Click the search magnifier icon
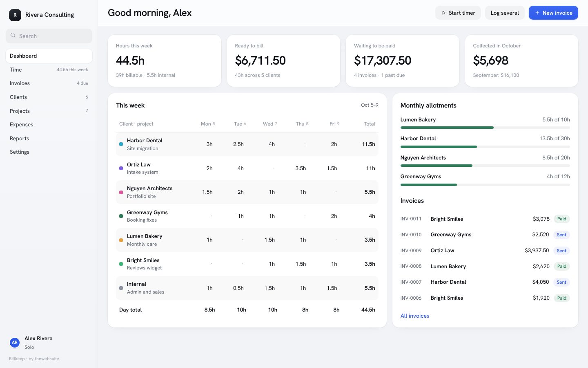Image resolution: width=588 pixels, height=368 pixels. tap(13, 36)
